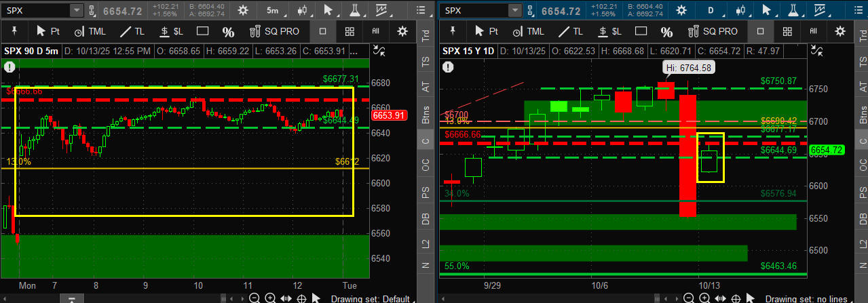Select $L price level tool on right chart
This screenshot has height=303, width=868.
pos(608,31)
